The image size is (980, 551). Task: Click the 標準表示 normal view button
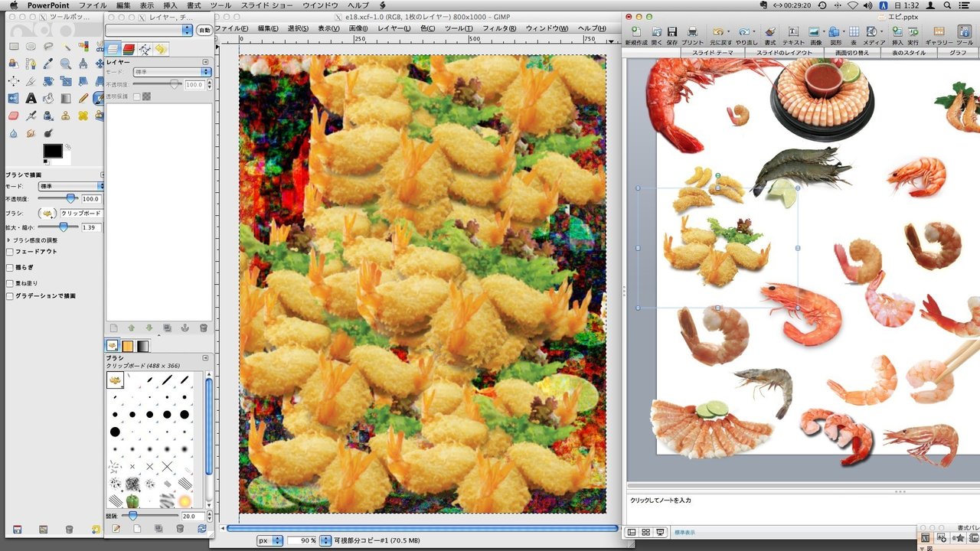tap(632, 532)
